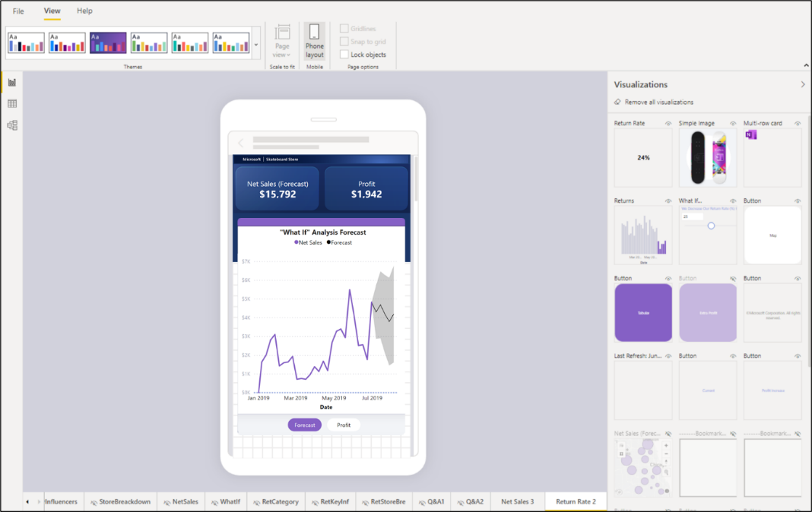Select the purple gradient theme thumbnail
This screenshot has height=512, width=812.
point(108,43)
